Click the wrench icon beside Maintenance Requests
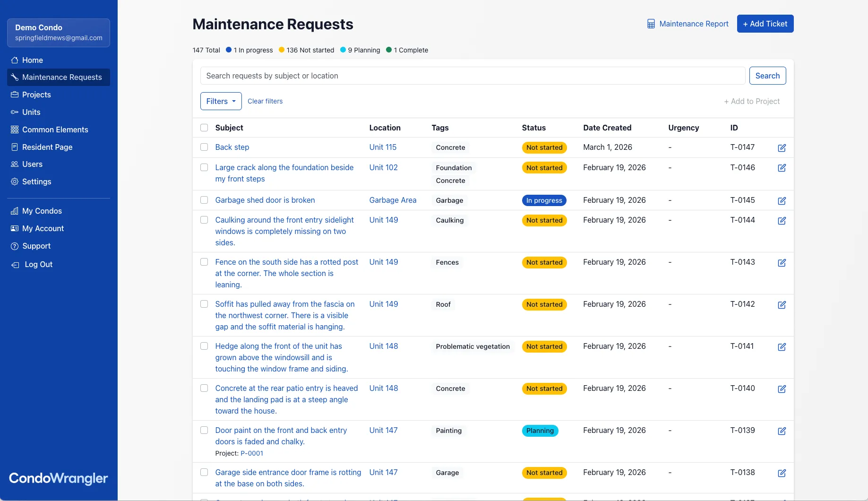The width and height of the screenshot is (868, 501). coord(15,77)
